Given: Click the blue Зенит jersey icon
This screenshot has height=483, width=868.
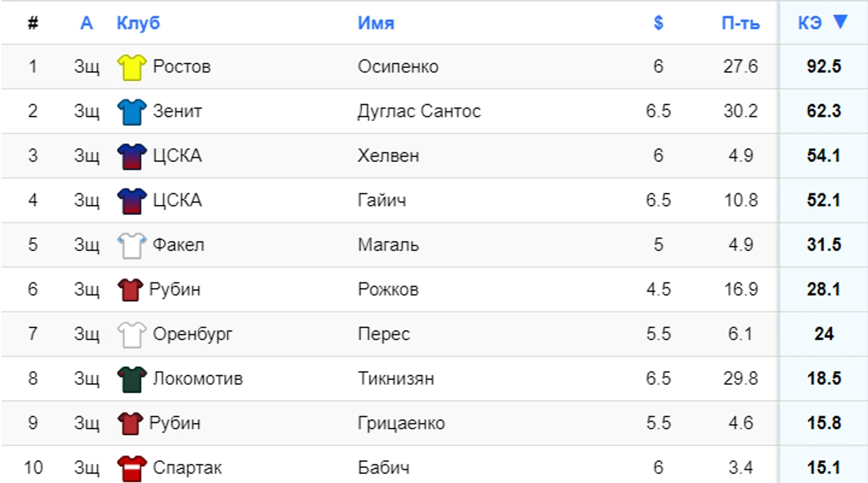Looking at the screenshot, I should (x=131, y=111).
